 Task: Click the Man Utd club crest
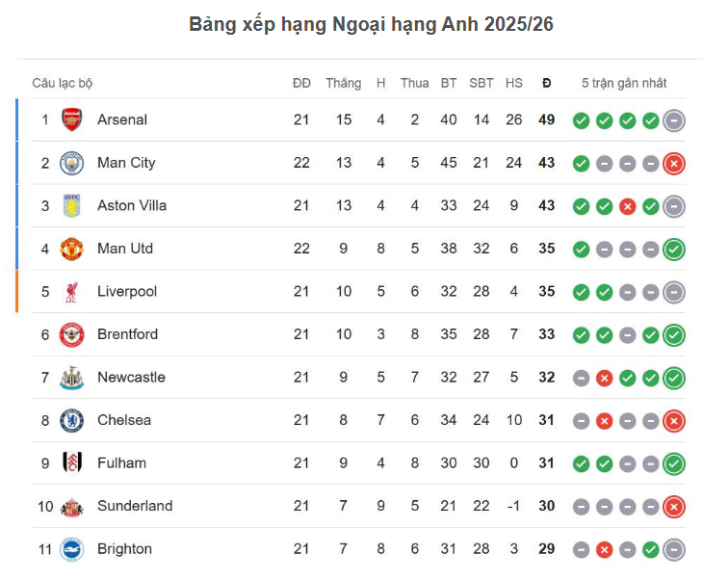click(x=72, y=249)
